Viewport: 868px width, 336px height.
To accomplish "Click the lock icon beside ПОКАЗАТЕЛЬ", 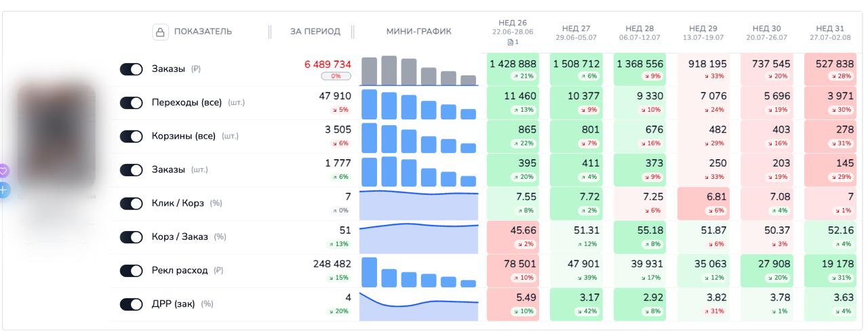I will tap(160, 32).
